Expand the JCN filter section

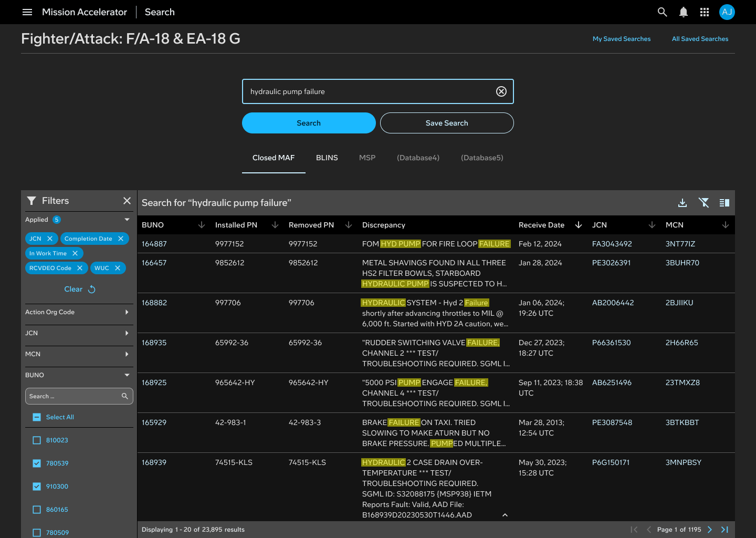point(127,333)
